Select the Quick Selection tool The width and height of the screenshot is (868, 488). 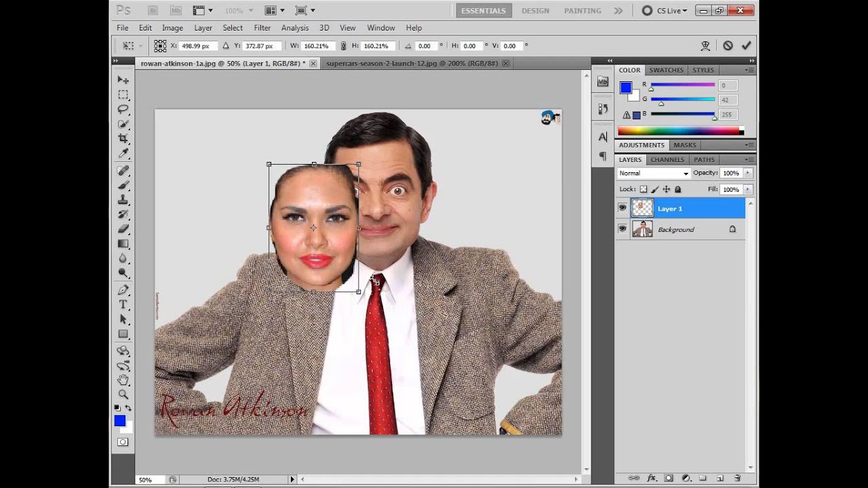[x=123, y=124]
